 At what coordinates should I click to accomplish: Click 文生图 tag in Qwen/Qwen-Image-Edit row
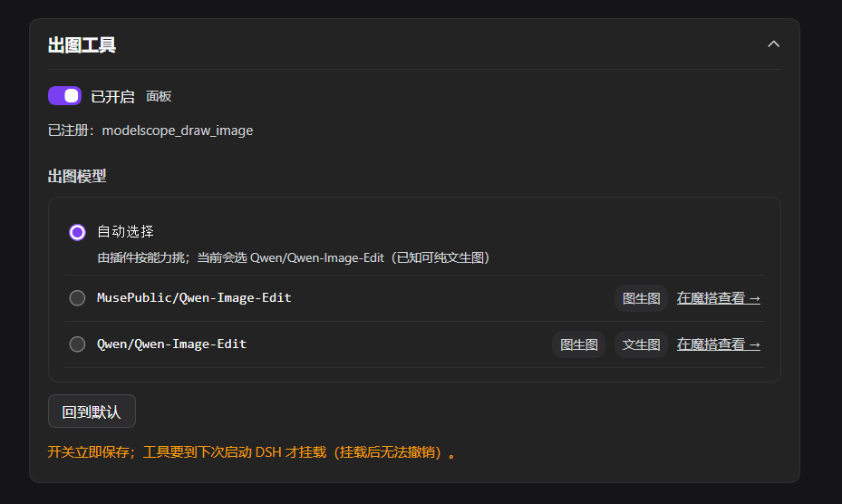[641, 344]
